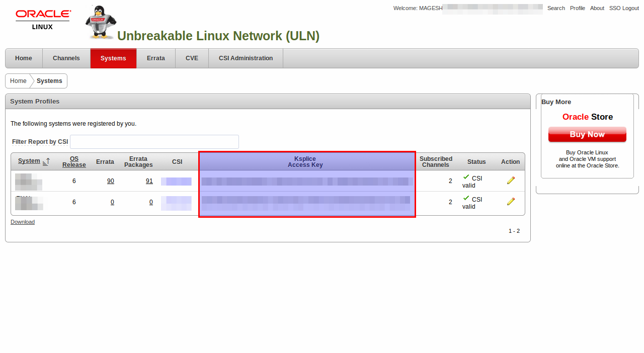
Task: Click the Systems breadcrumb item
Action: pyautogui.click(x=49, y=81)
